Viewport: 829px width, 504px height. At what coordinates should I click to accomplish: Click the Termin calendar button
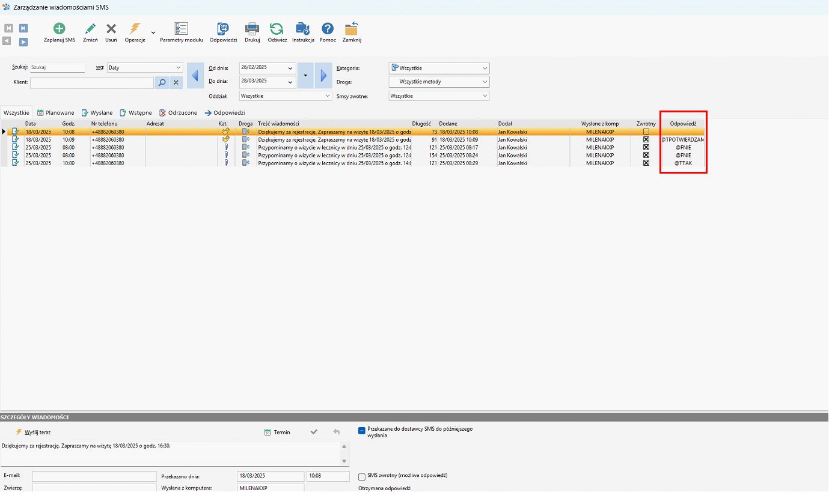(x=277, y=432)
